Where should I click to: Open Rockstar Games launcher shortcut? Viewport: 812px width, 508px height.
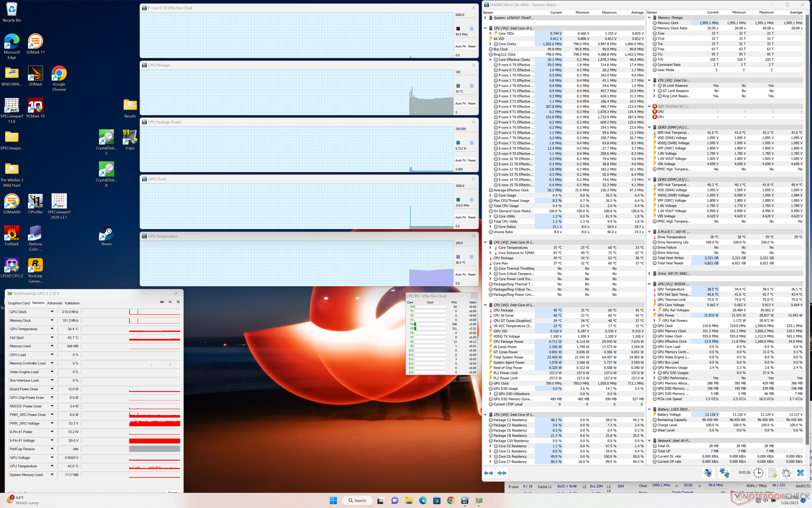pyautogui.click(x=36, y=271)
